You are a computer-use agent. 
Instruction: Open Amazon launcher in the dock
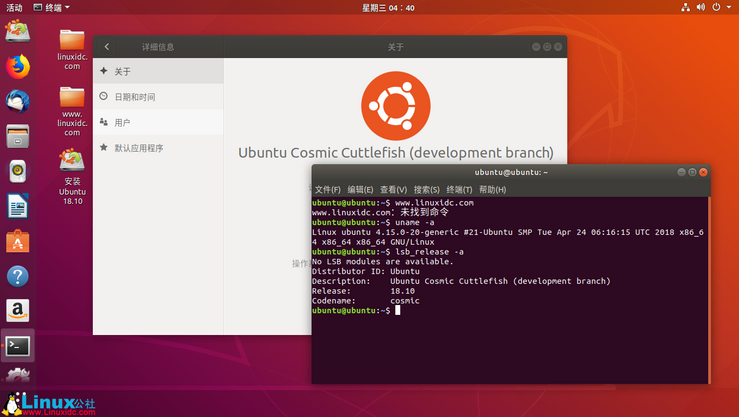(18, 311)
